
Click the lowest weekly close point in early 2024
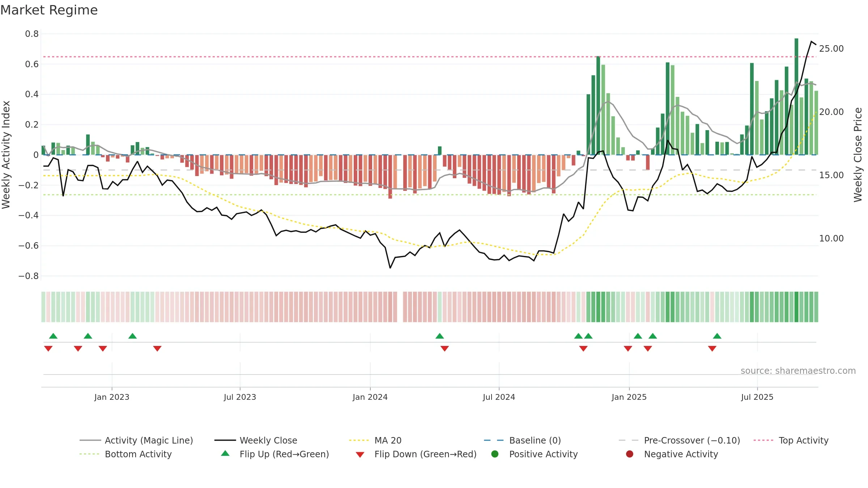click(x=390, y=268)
